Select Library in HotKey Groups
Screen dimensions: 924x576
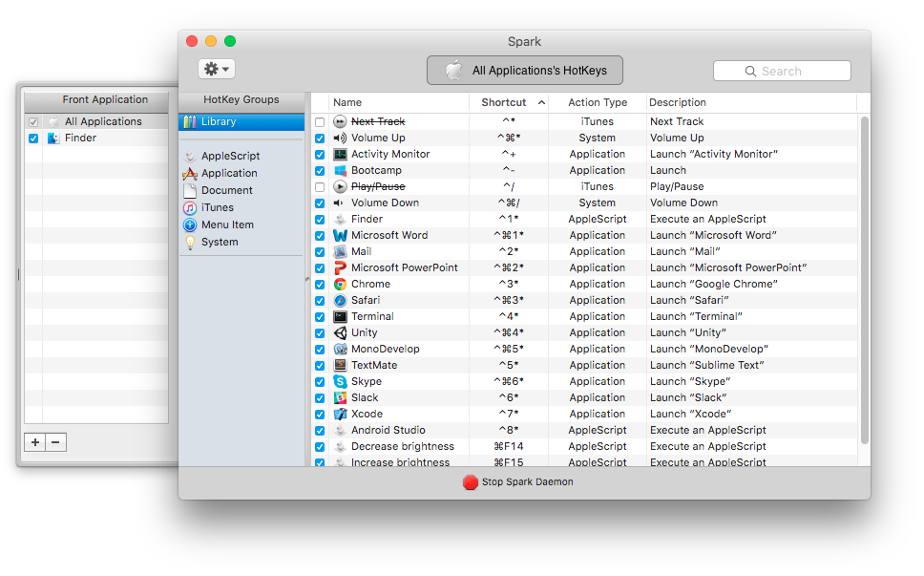click(219, 121)
